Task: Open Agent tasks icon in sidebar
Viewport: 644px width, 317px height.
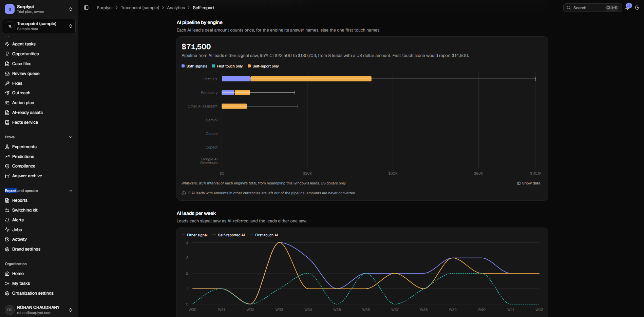Action: 7,44
